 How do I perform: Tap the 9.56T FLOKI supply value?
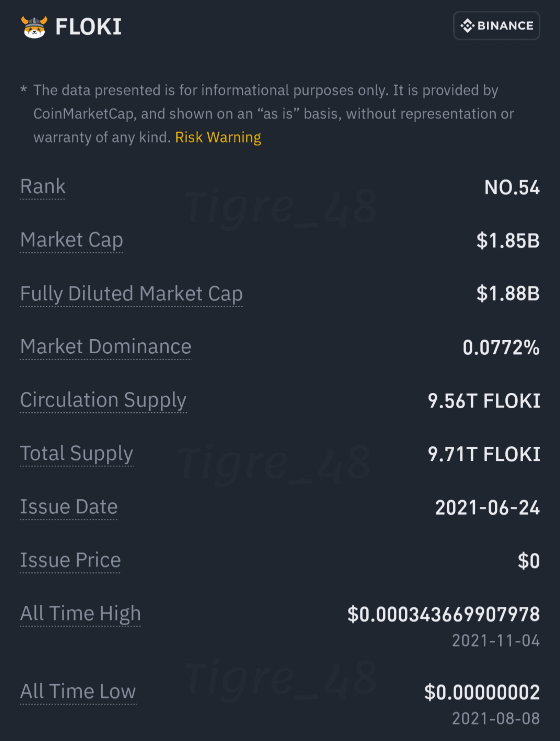point(484,401)
